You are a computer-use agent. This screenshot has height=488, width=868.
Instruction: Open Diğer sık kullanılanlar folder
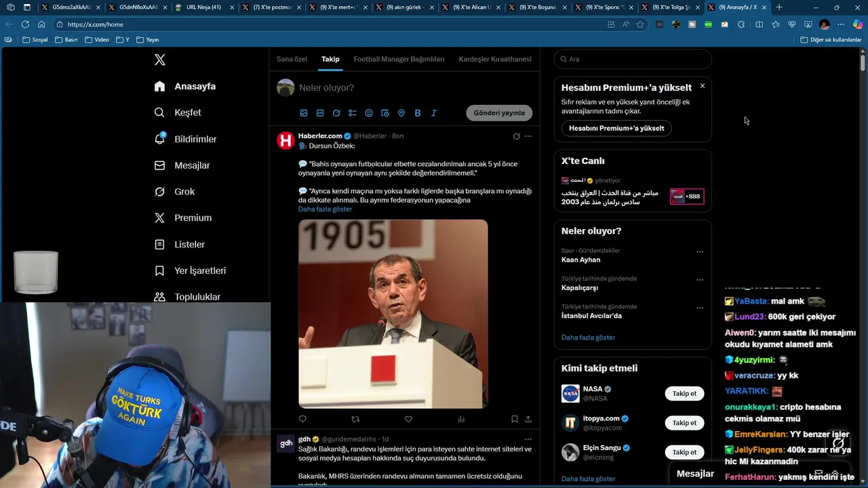click(x=831, y=40)
